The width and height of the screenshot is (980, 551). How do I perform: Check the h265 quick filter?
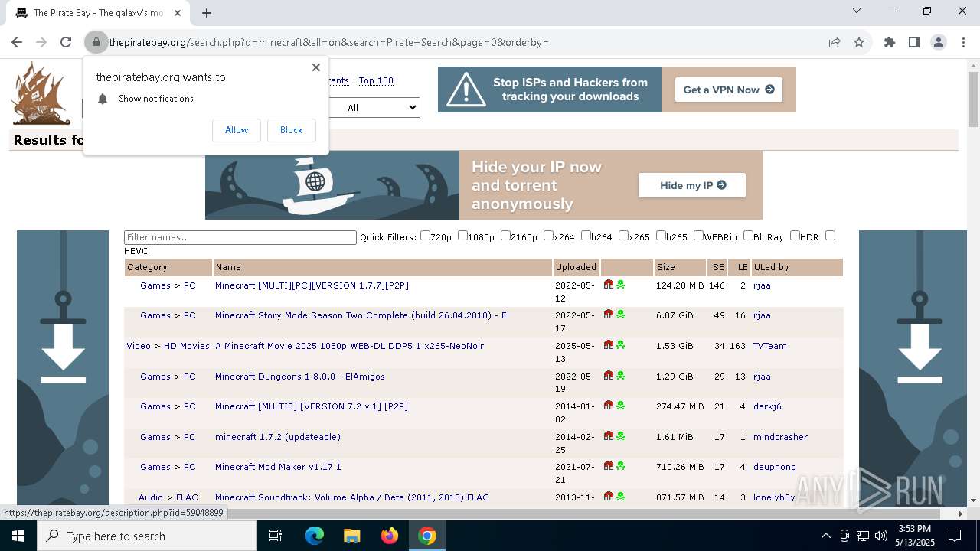tap(661, 236)
